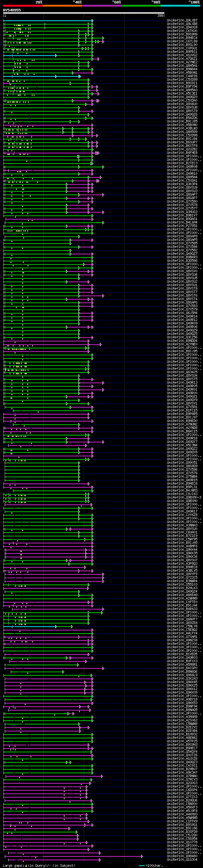Select the UniRef100_C4I9I1 label
The height and width of the screenshot is (868, 203).
pyautogui.click(x=182, y=765)
